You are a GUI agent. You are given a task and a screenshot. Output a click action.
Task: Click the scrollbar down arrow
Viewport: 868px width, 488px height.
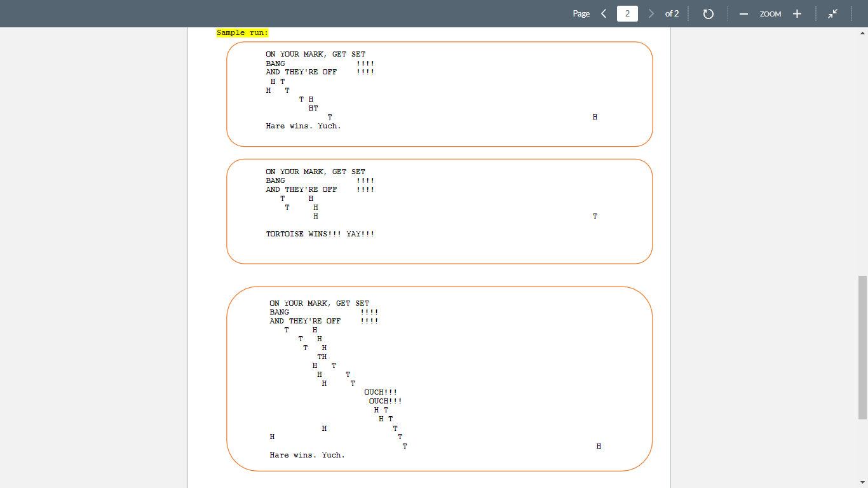(x=863, y=482)
